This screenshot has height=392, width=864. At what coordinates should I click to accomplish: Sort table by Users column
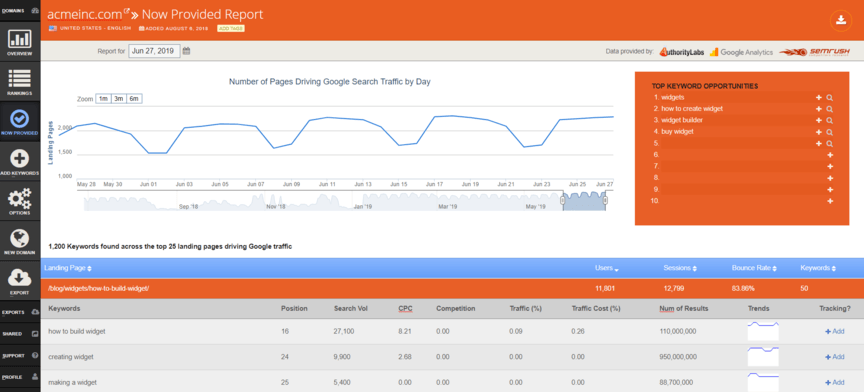coord(606,268)
